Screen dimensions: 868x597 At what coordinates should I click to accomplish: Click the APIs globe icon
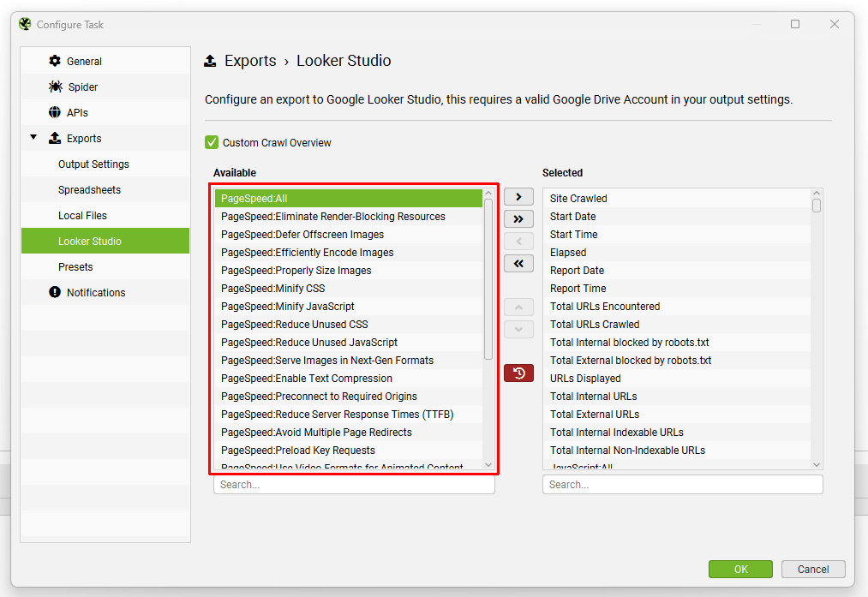pos(56,112)
